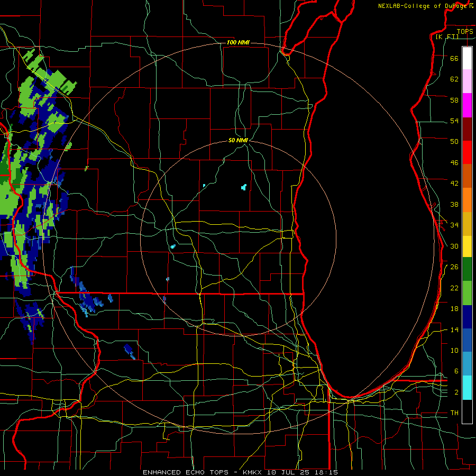
Task: Click the black TH swatch in the legend
Action: 467,411
